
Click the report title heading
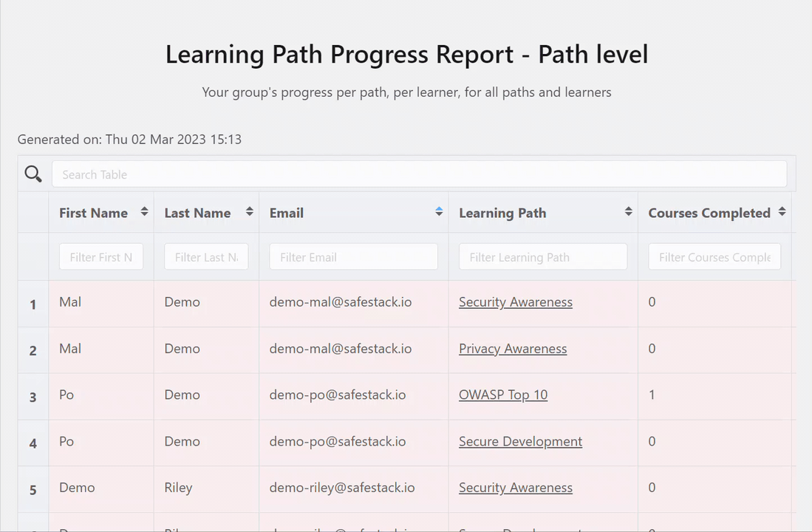point(406,54)
